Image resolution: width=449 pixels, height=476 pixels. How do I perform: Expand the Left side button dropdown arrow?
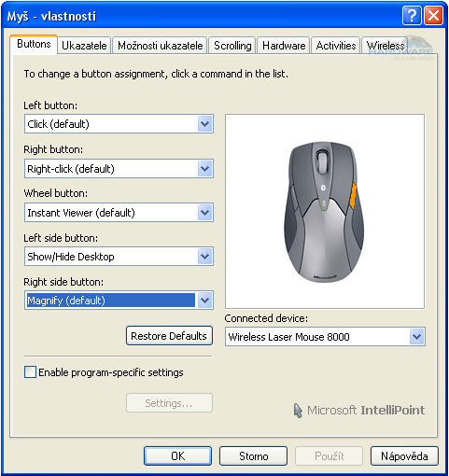(204, 257)
